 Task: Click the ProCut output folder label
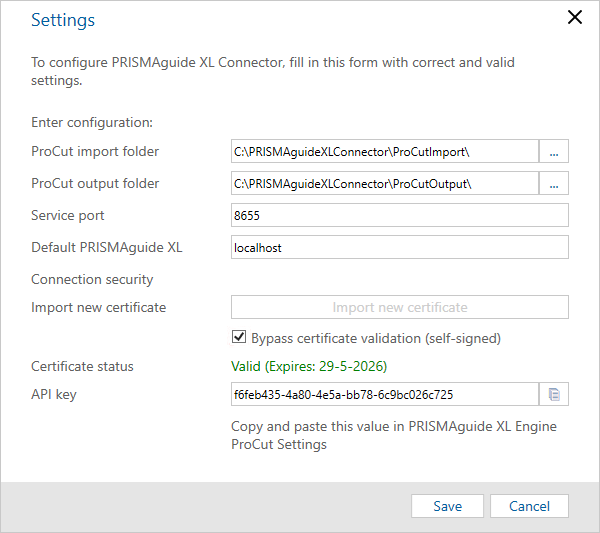95,183
